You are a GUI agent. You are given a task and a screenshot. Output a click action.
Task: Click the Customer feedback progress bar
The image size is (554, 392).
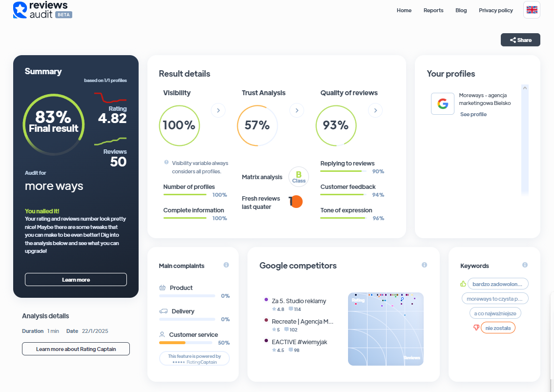click(x=343, y=194)
